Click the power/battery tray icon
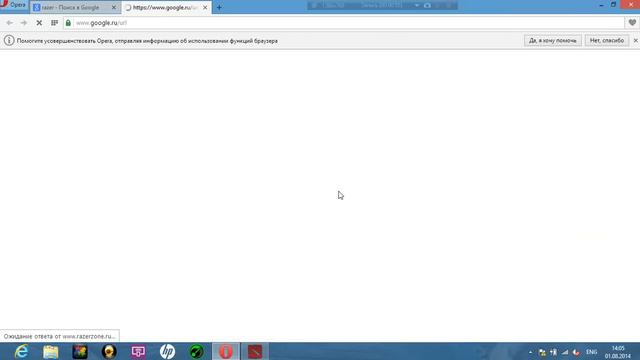The height and width of the screenshot is (360, 640). pyautogui.click(x=553, y=352)
